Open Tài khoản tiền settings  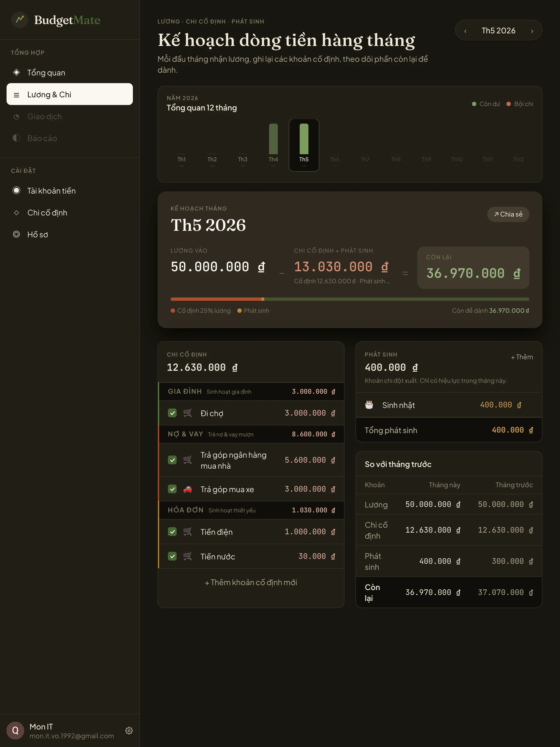(x=69, y=191)
